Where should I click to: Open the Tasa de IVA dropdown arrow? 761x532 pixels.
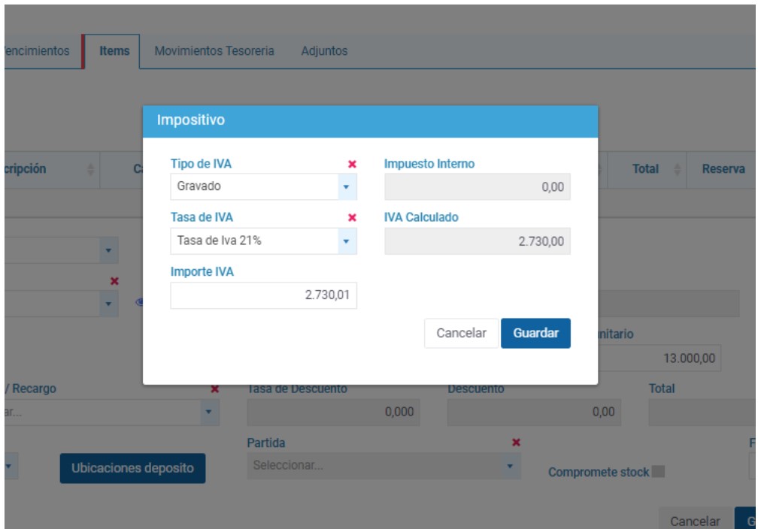coord(347,241)
